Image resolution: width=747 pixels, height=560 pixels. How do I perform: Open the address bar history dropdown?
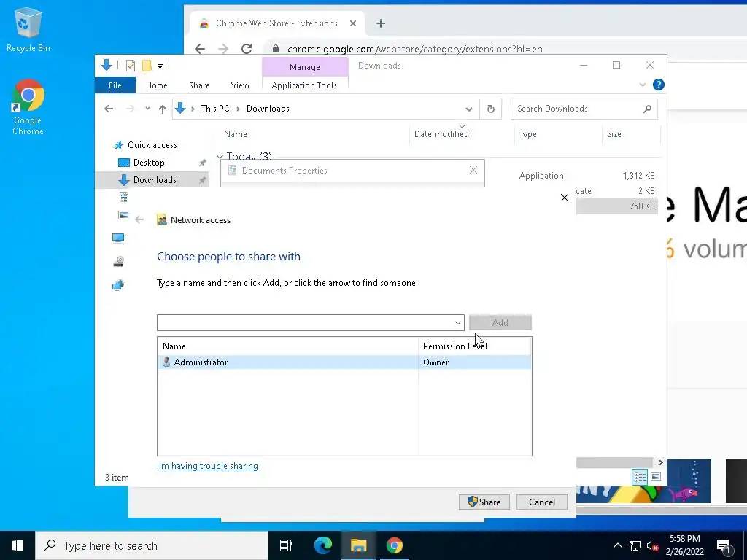[x=469, y=109]
